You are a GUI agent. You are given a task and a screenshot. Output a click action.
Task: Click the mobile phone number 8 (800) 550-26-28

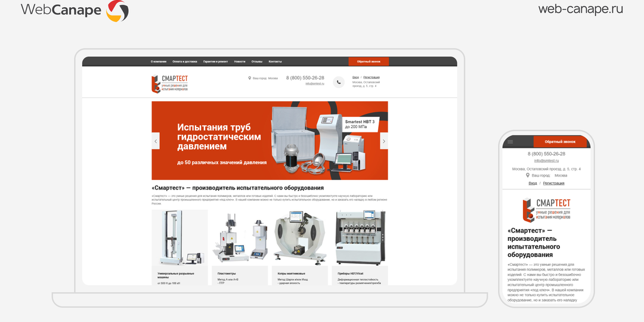click(x=546, y=154)
